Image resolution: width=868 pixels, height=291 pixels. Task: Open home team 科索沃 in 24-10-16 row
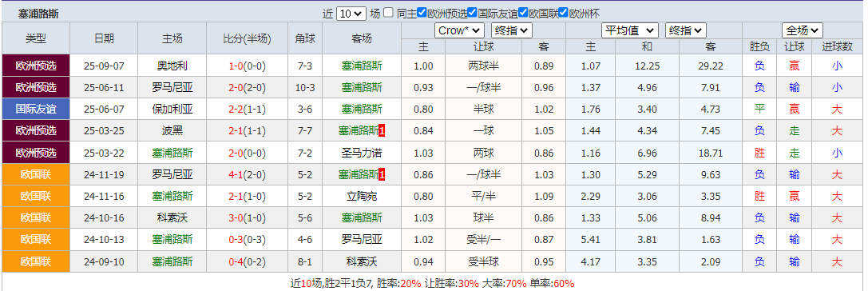point(172,217)
